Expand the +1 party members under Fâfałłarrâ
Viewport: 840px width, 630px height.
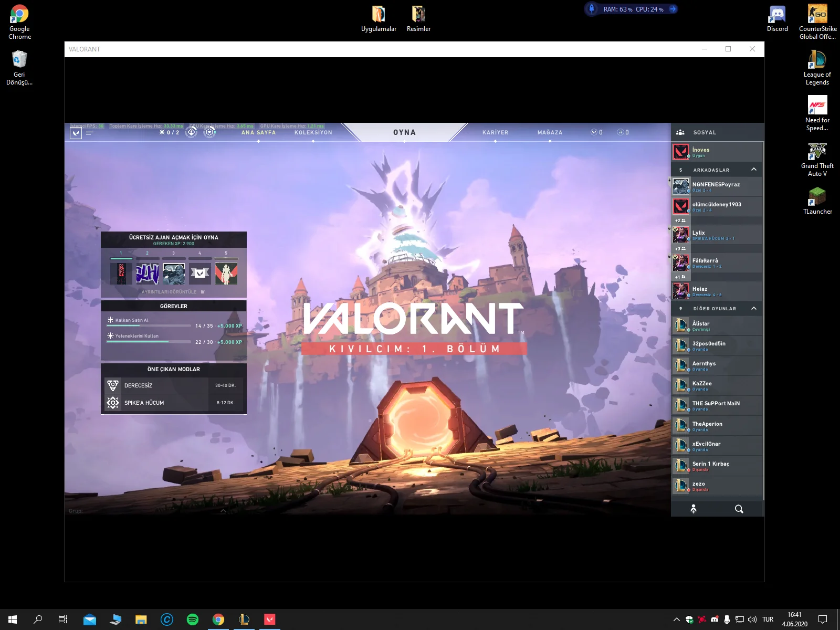pos(680,277)
